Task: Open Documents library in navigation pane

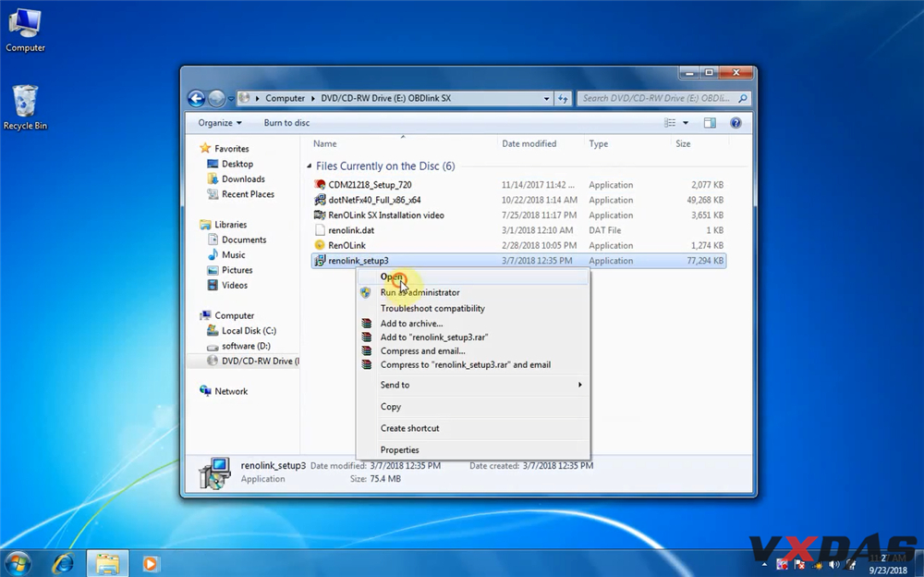Action: pos(244,239)
